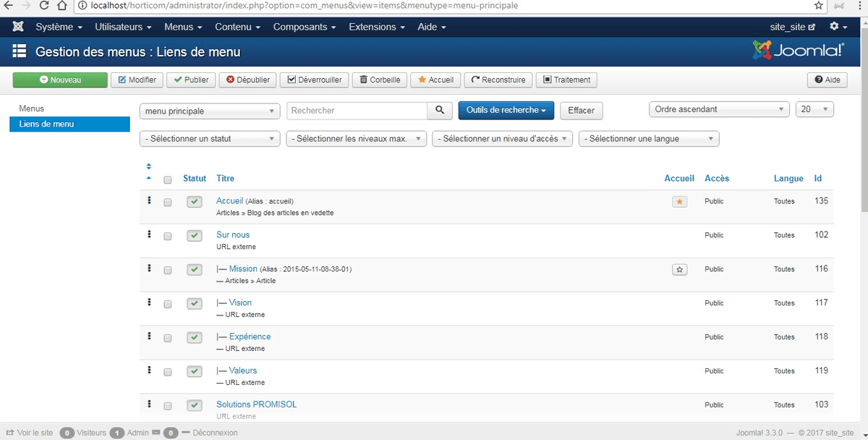Open the settings gear icon menu
The width and height of the screenshot is (868, 440).
pos(838,27)
